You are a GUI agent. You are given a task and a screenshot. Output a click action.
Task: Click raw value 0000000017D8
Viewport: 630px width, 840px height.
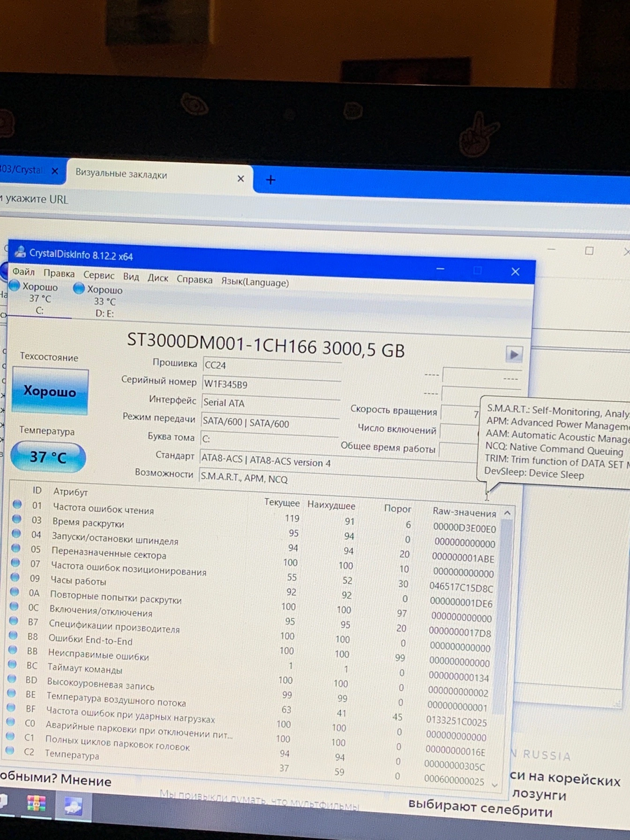460,633
